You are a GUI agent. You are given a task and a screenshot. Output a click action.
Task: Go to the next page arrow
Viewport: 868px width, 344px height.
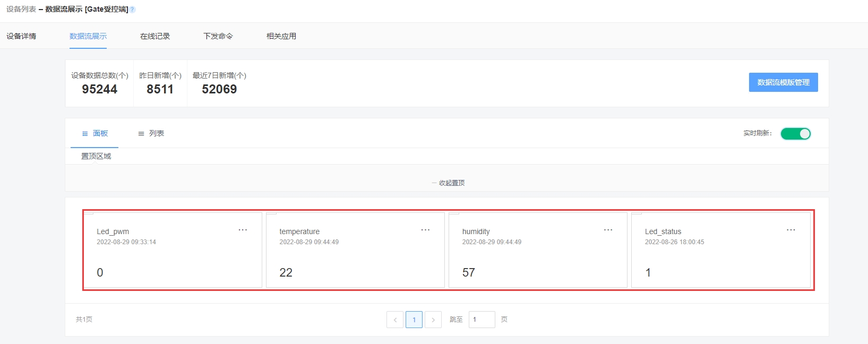point(433,320)
